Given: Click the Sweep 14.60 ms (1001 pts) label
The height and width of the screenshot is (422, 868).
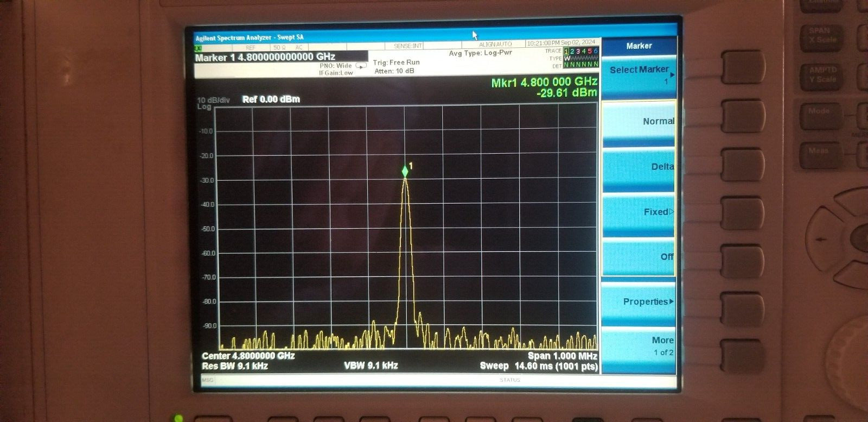Looking at the screenshot, I should coord(539,367).
